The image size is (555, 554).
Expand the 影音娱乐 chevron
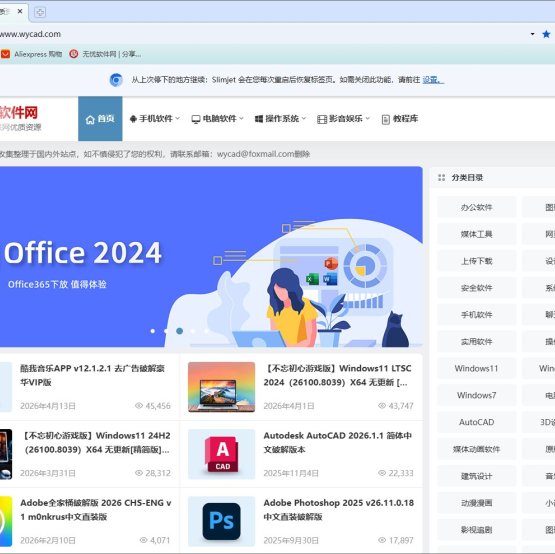pos(367,119)
